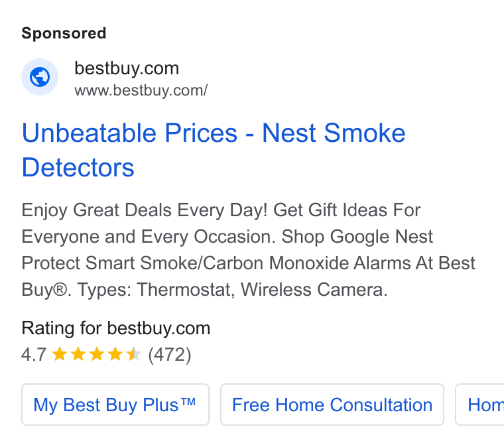Click the bestbuy.com site name

[127, 68]
